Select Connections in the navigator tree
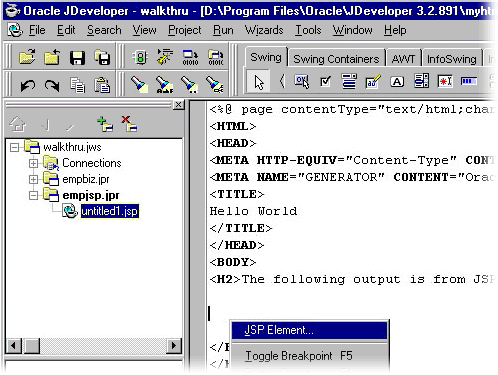The height and width of the screenshot is (375, 498). pyautogui.click(x=92, y=163)
